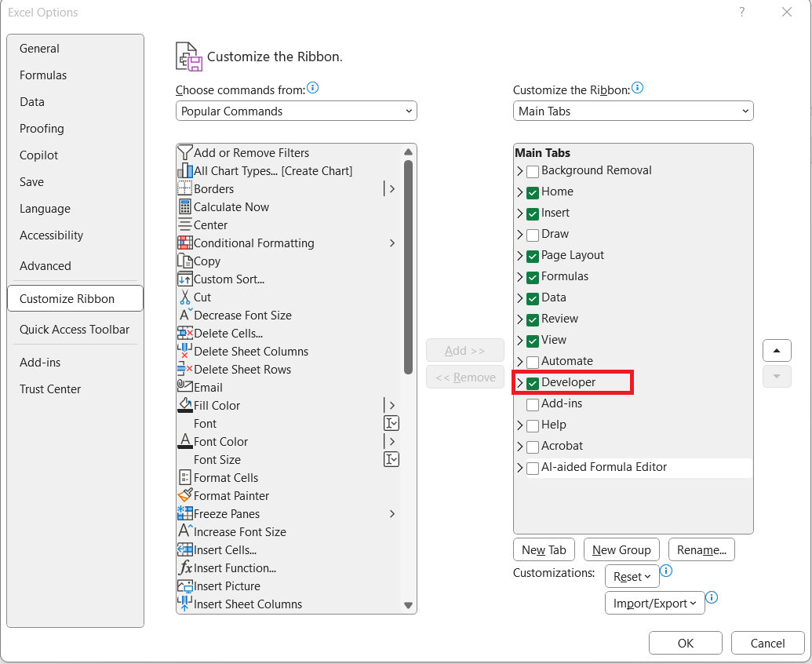Image resolution: width=812 pixels, height=664 pixels.
Task: Open the Font Size combo box arrow
Action: pyautogui.click(x=391, y=459)
